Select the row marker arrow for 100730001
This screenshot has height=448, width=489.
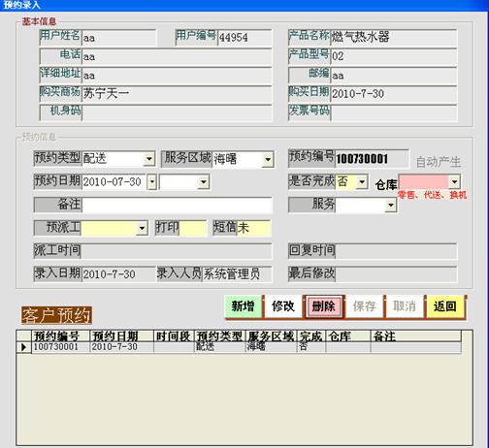(23, 347)
